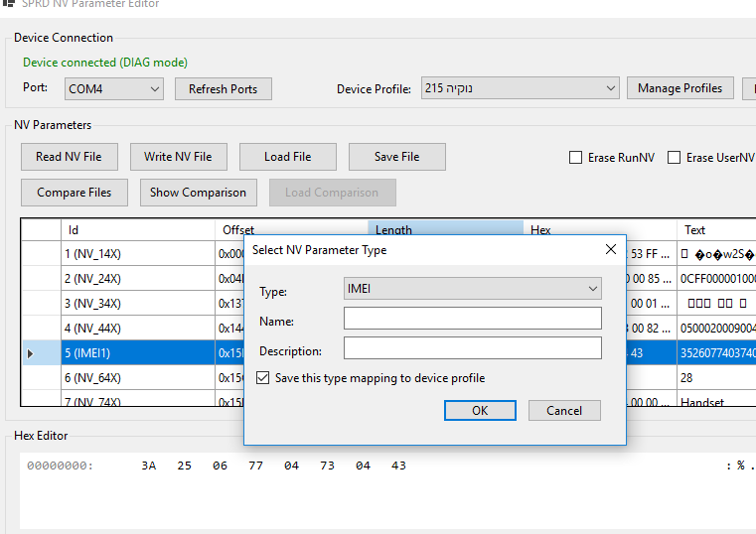Uncheck Save this type mapping to device profile
Screen dimensions: 756x534
(x=263, y=378)
